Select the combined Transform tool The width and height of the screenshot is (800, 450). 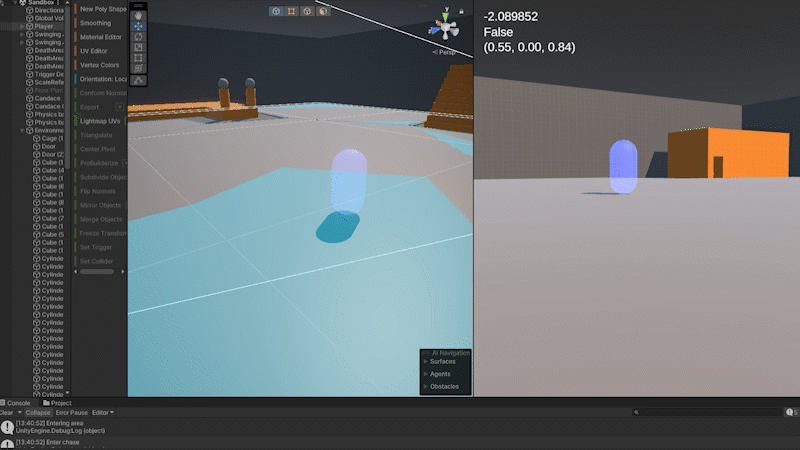click(x=138, y=68)
